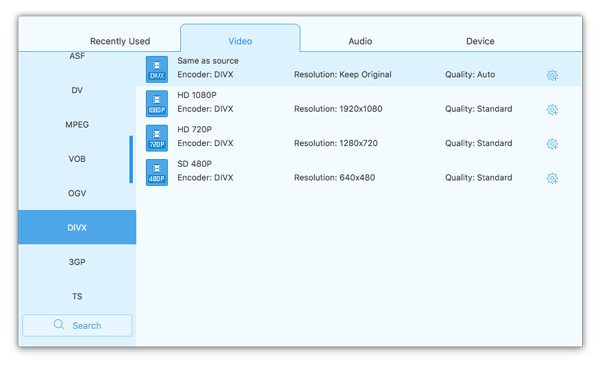This screenshot has width=600, height=367.
Task: Open settings gear for Same as source preset
Action: [x=552, y=75]
